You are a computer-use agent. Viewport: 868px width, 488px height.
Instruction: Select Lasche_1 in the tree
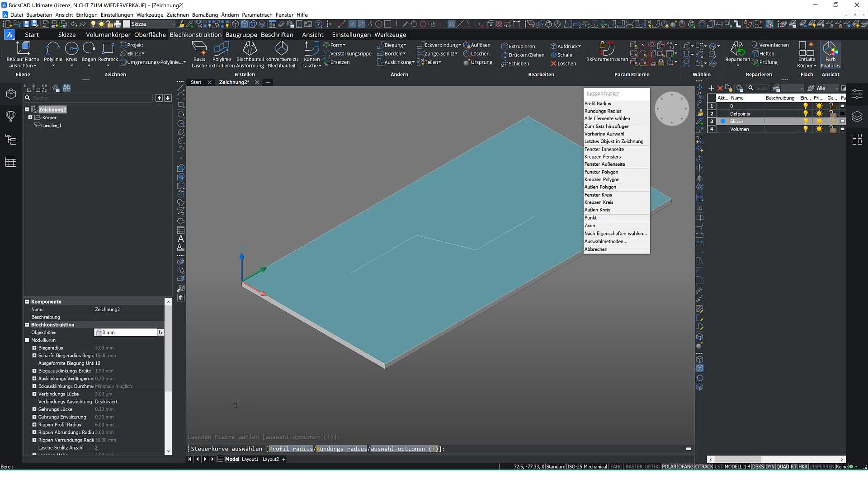(x=52, y=126)
